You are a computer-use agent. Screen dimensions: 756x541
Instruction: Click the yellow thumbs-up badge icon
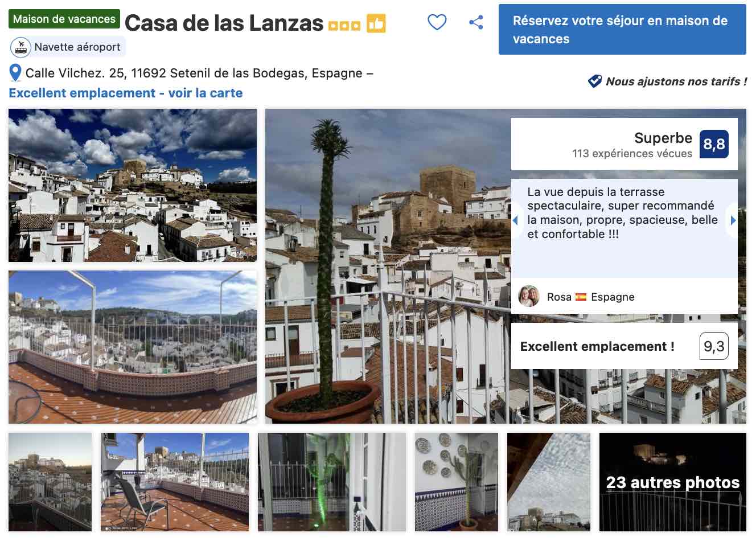tap(376, 23)
